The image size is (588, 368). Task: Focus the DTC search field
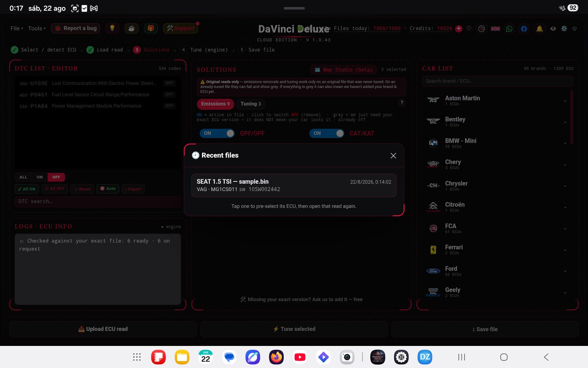coord(98,201)
